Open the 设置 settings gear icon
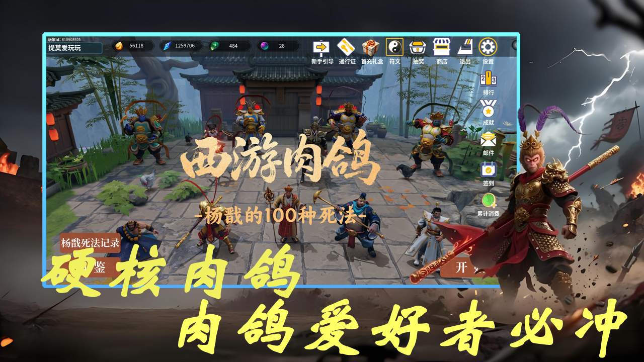Viewport: 644px width, 362px height. [x=488, y=47]
